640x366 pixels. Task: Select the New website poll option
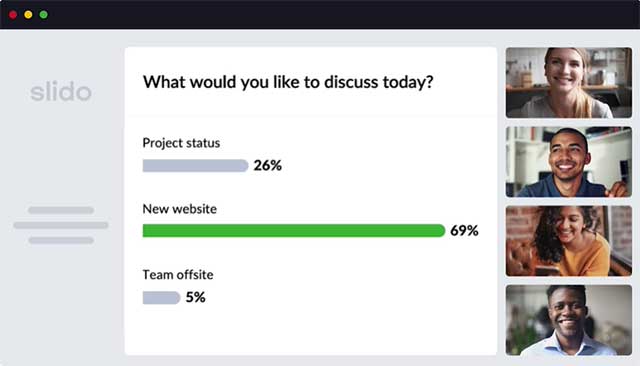tap(180, 209)
